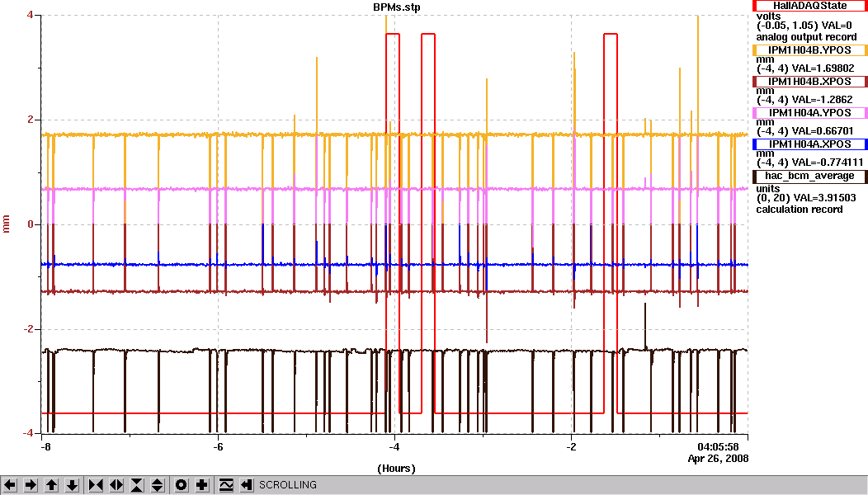Click the VAL=0.66701 reading in legend

point(823,131)
